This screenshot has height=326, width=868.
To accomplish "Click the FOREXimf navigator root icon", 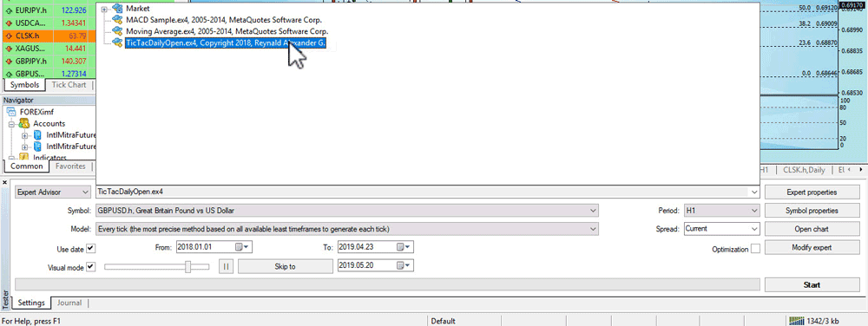I will [x=12, y=112].
